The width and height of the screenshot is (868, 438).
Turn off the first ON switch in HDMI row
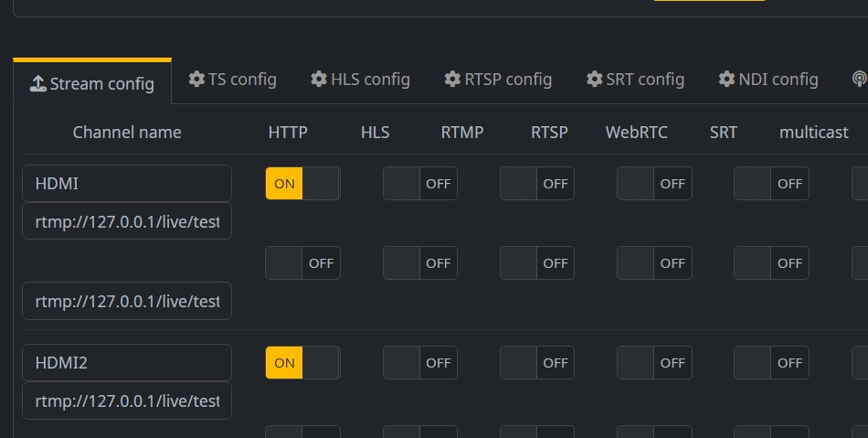pyautogui.click(x=302, y=184)
